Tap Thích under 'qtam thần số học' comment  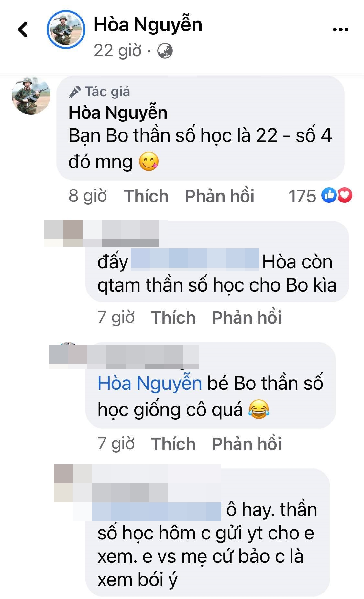(173, 317)
